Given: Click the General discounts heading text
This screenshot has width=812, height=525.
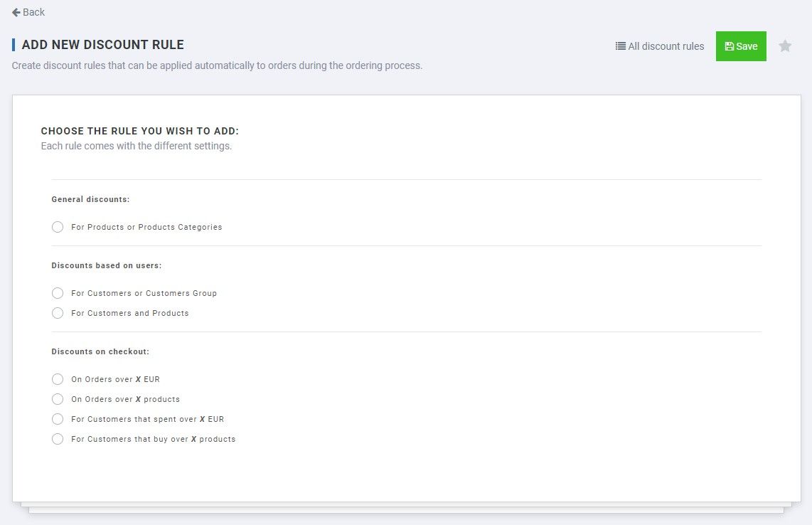Looking at the screenshot, I should (x=90, y=199).
